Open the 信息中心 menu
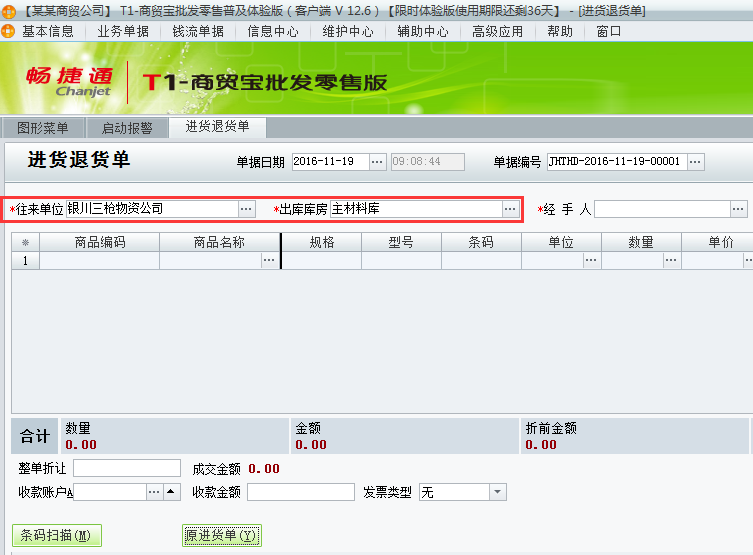This screenshot has height=555, width=753. (273, 32)
